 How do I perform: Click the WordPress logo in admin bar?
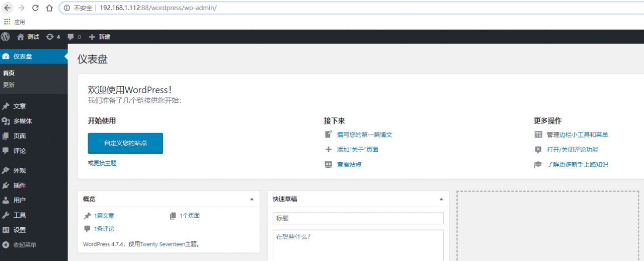pyautogui.click(x=6, y=37)
